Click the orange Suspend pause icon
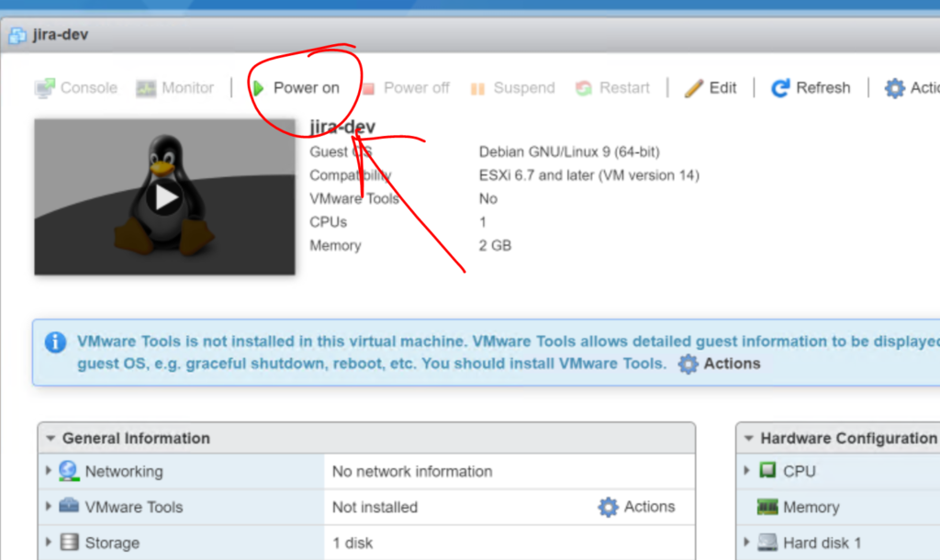 click(477, 89)
